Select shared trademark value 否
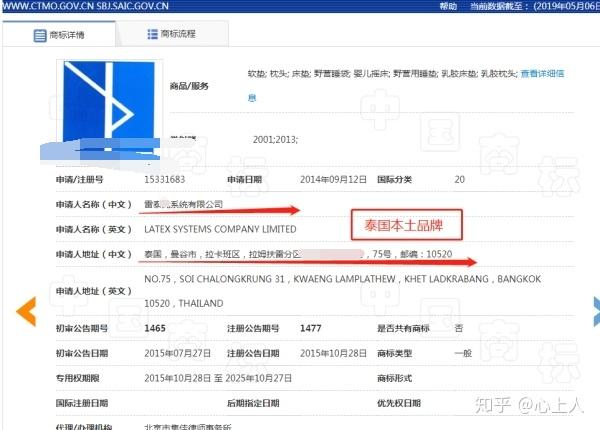Image resolution: width=600 pixels, height=430 pixels. (x=458, y=328)
